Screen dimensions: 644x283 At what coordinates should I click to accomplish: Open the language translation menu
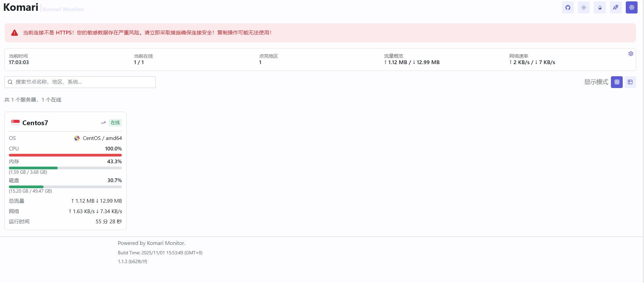pyautogui.click(x=616, y=7)
